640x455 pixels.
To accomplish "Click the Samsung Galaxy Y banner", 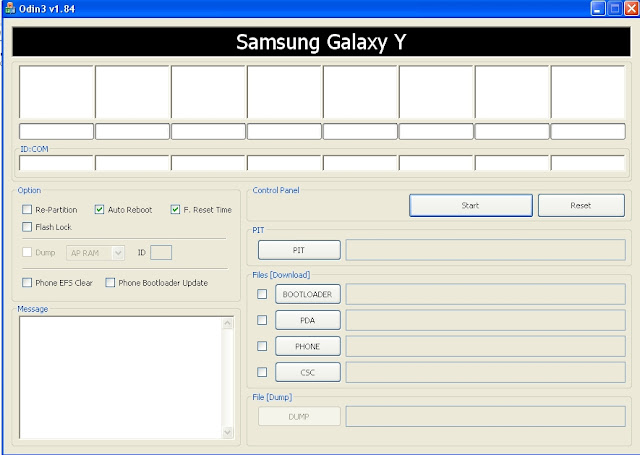I will click(x=321, y=42).
